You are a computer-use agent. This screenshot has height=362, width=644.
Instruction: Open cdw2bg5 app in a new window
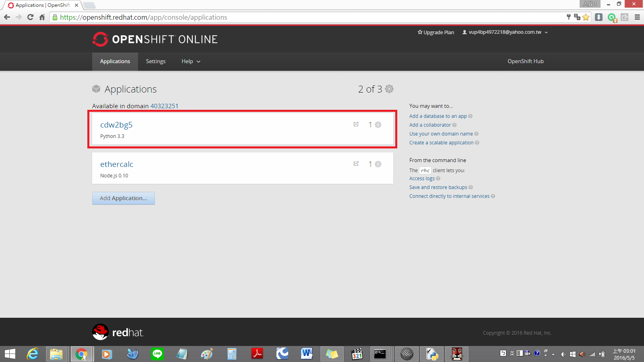click(x=356, y=124)
